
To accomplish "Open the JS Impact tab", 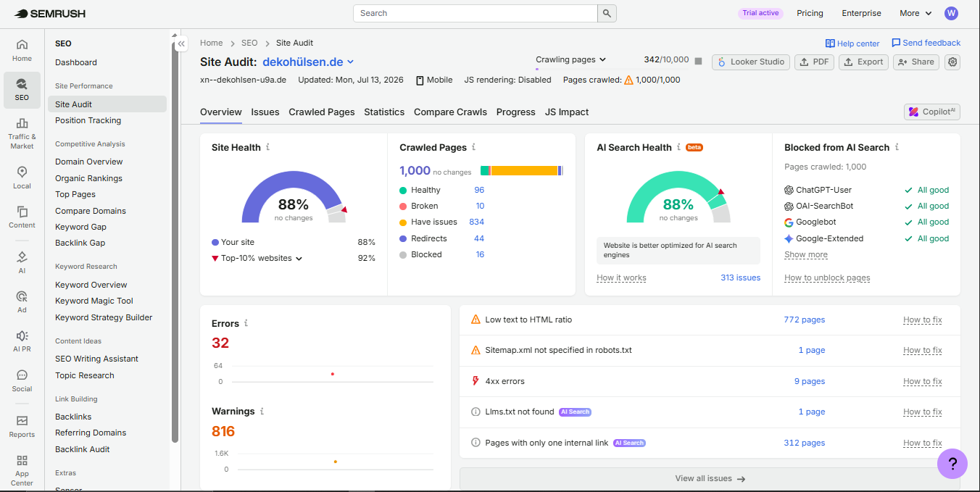I will [x=567, y=112].
